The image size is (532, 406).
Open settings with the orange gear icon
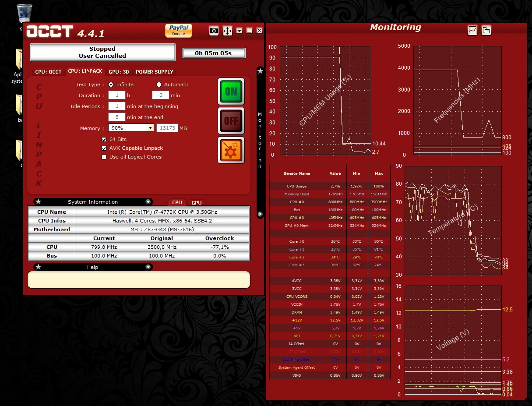pyautogui.click(x=231, y=150)
